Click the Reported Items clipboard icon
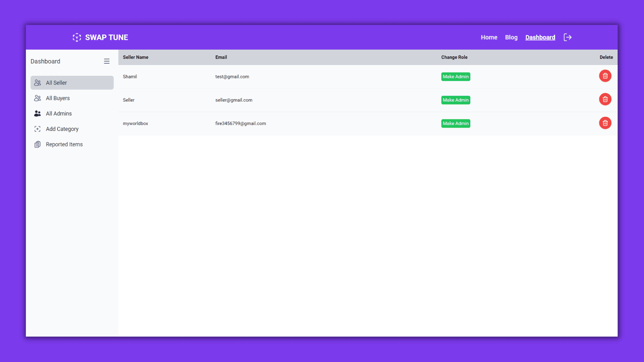Image resolution: width=644 pixels, height=362 pixels. coord(38,144)
